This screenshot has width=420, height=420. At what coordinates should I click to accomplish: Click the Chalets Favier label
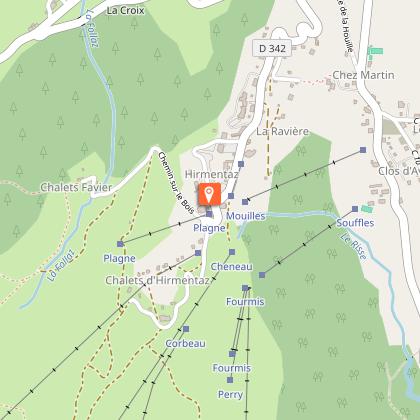[76, 187]
